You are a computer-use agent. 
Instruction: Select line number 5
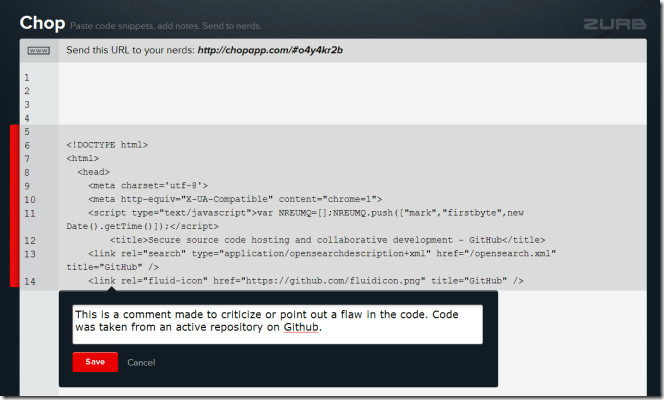tap(27, 132)
